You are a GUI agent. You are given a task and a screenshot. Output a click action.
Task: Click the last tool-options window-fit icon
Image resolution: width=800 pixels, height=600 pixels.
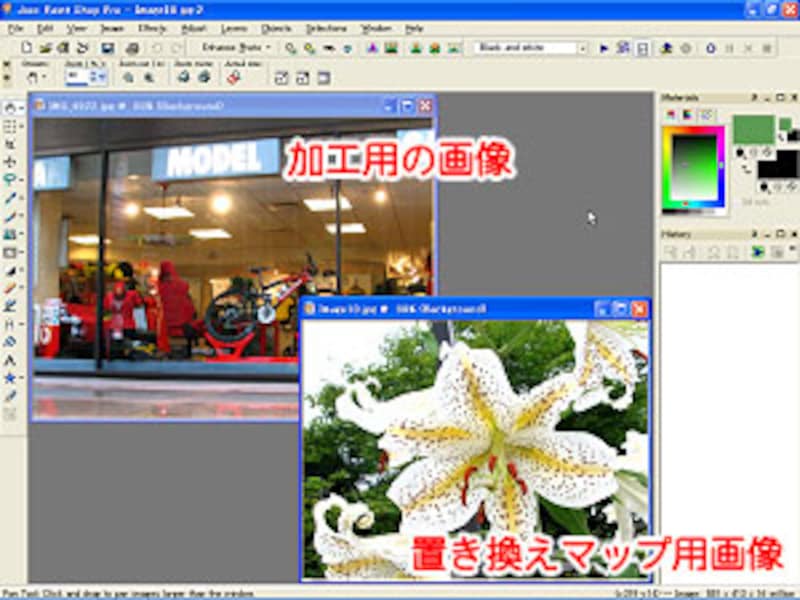coord(323,78)
